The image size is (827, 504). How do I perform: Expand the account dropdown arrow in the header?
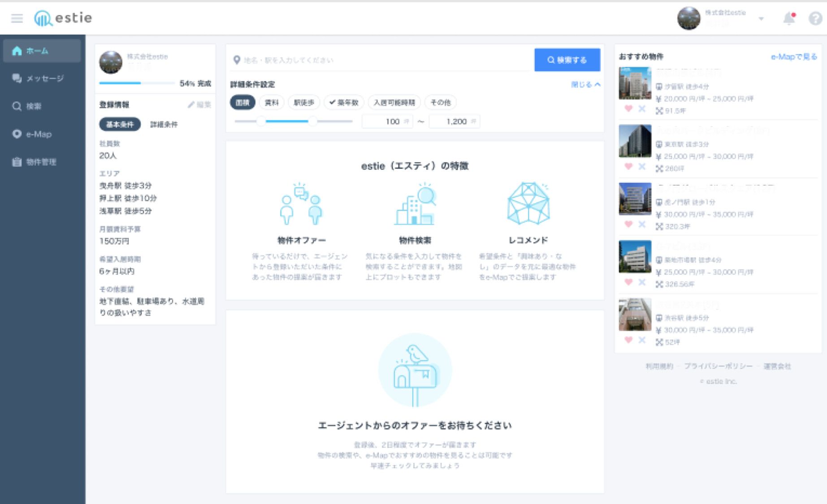click(x=761, y=19)
